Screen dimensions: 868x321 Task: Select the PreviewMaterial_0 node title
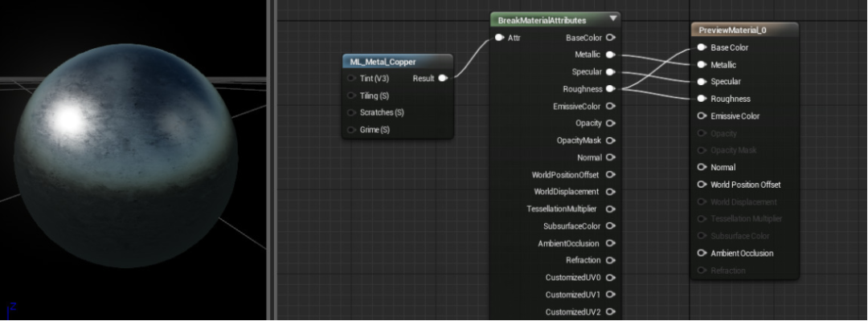tap(732, 30)
